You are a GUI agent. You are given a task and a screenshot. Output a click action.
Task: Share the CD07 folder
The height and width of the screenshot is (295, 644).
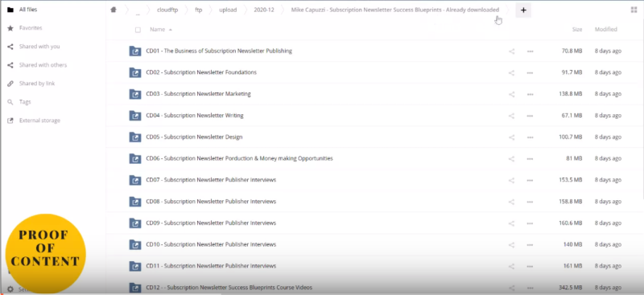(x=512, y=180)
